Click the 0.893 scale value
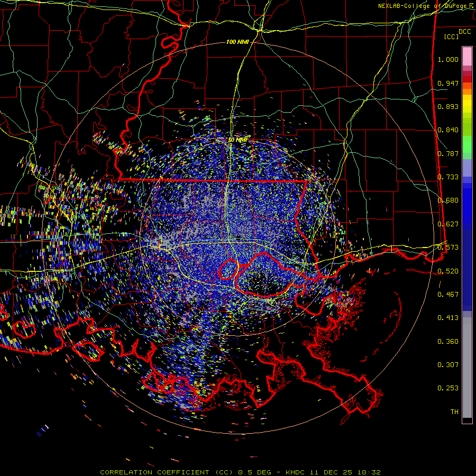Screen dimensions: 476x476 (x=448, y=106)
